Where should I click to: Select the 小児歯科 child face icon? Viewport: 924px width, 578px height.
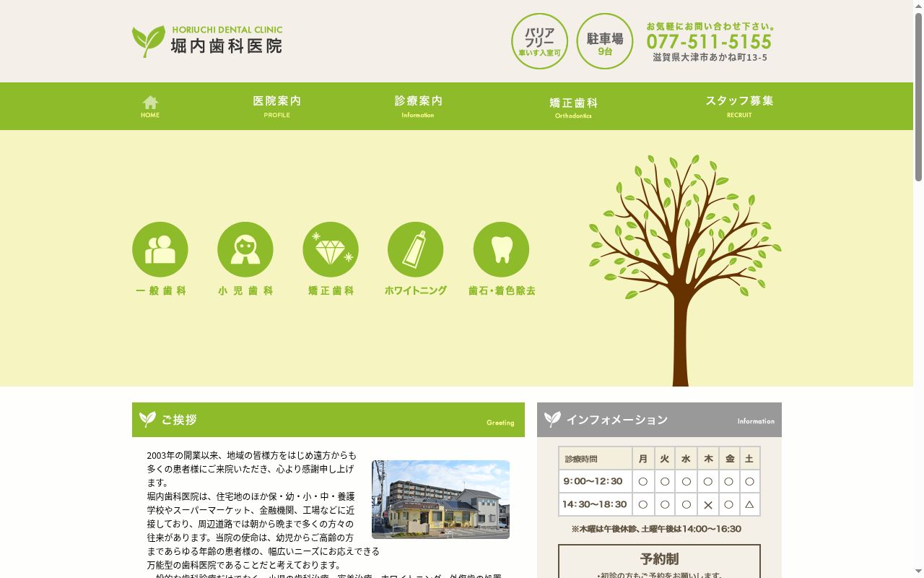point(245,250)
